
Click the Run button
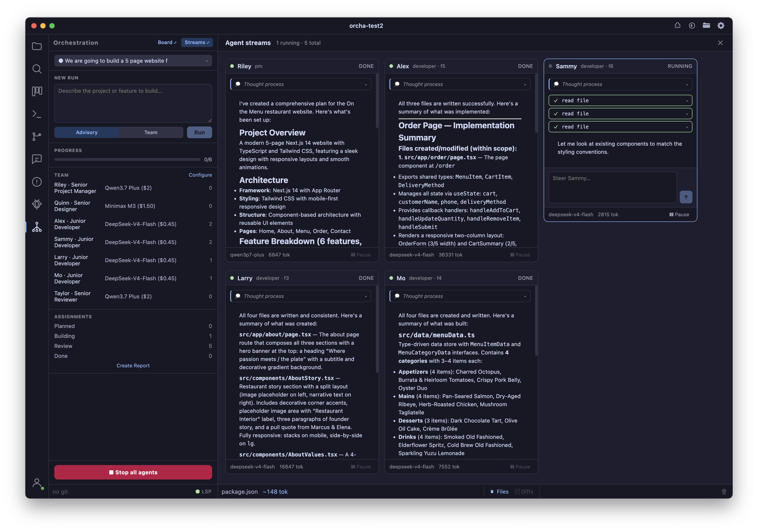click(199, 132)
